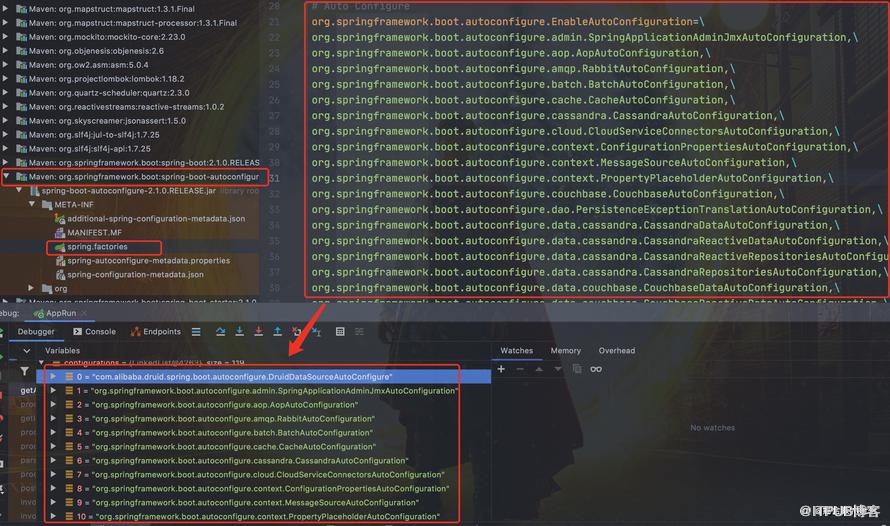The height and width of the screenshot is (526, 890).
Task: Collapse the Variables frames dropdown chevron
Action: click(x=26, y=351)
